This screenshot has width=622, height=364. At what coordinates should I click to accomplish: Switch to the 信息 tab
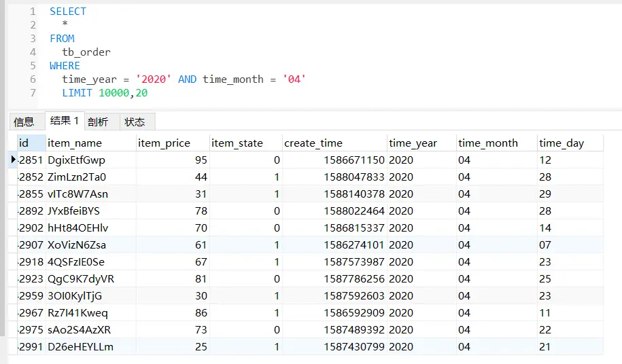pyautogui.click(x=24, y=122)
